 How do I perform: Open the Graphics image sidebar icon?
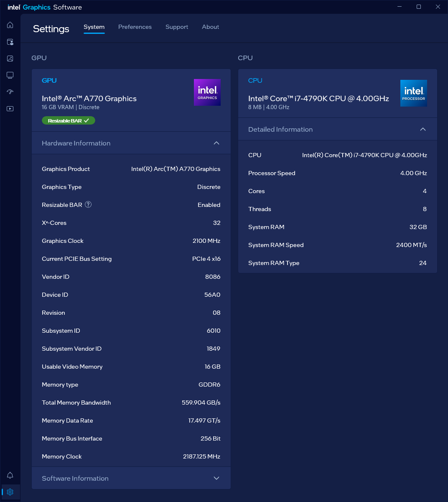coord(10,59)
